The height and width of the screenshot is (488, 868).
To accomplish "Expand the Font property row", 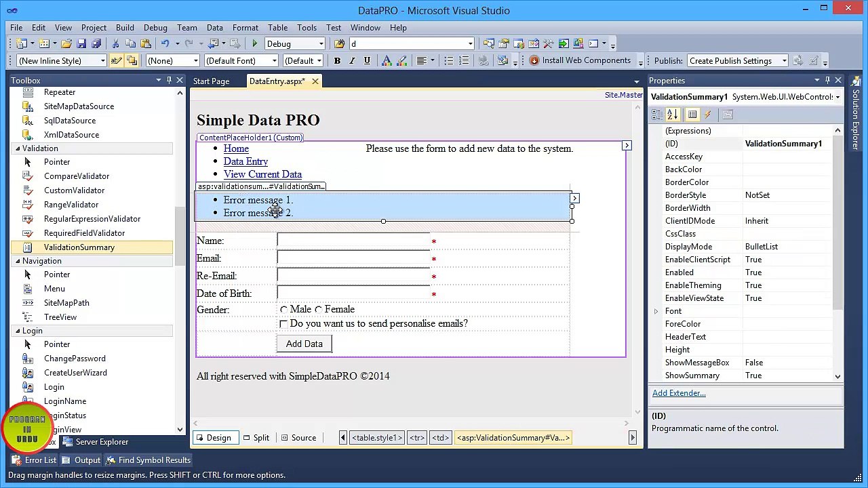I will pos(656,311).
